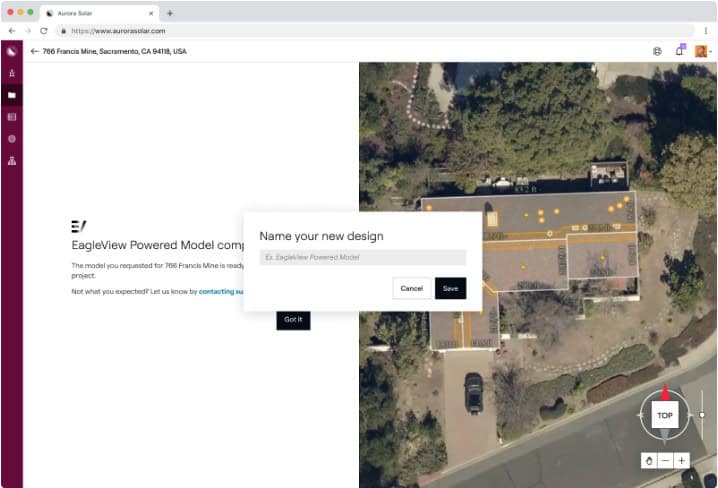
Task: Select the Aurora Solar browser tab
Action: [x=99, y=13]
